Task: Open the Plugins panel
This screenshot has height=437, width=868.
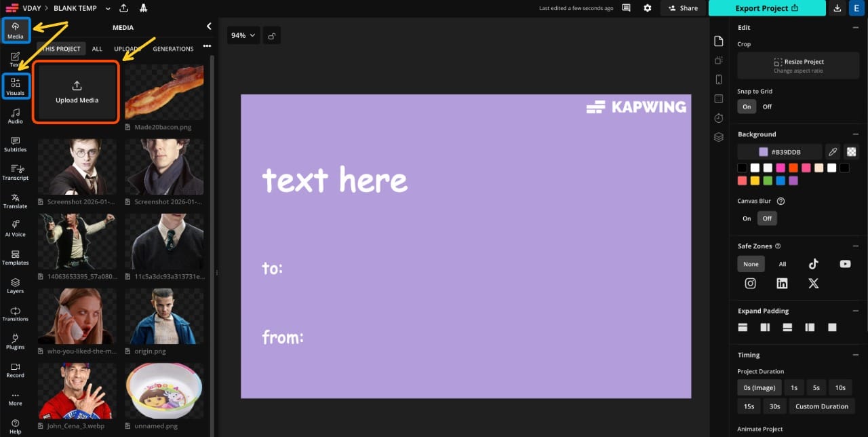Action: (15, 341)
